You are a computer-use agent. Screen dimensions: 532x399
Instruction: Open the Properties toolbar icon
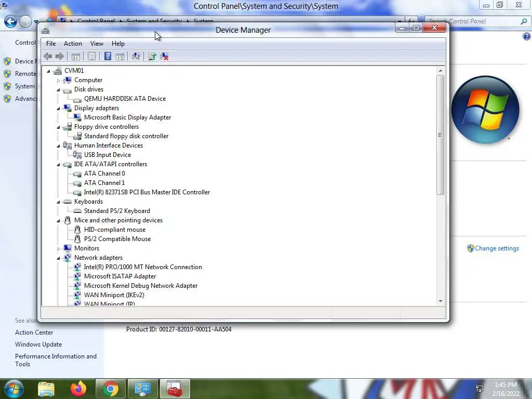point(91,56)
